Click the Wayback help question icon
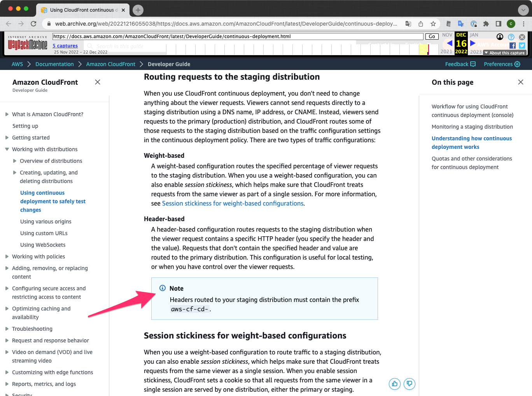The height and width of the screenshot is (396, 532). pos(511,37)
